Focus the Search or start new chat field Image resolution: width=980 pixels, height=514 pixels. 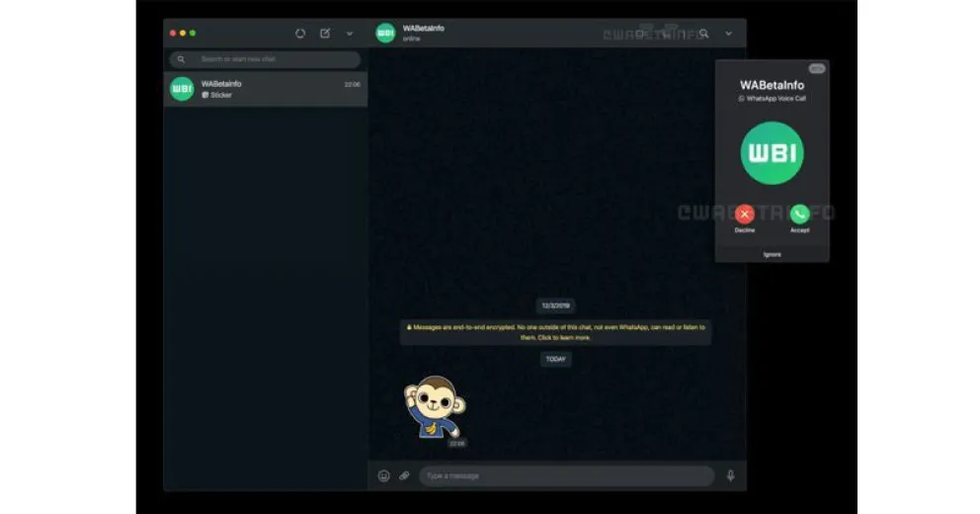pyautogui.click(x=265, y=59)
